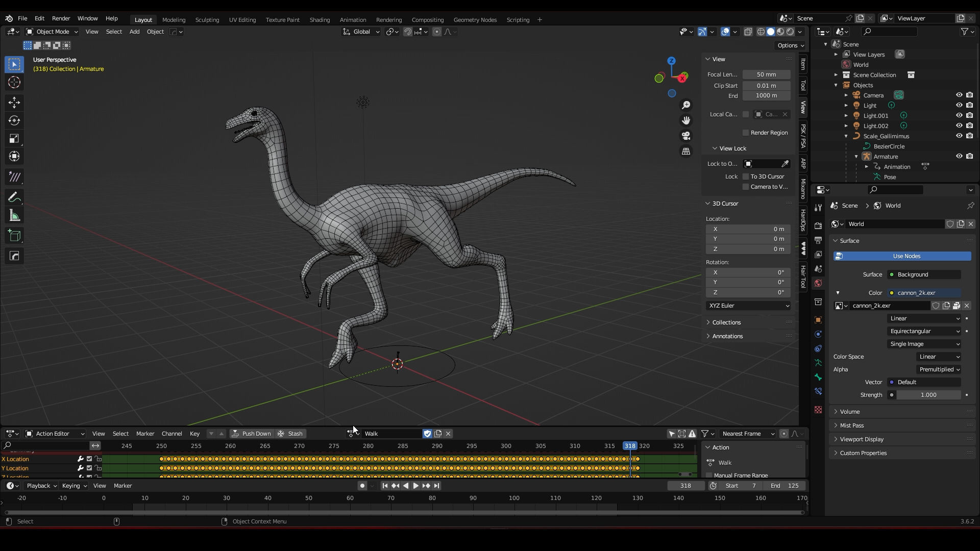This screenshot has height=551, width=980.
Task: Switch orthographic/perspective grid icon
Action: coord(686,152)
